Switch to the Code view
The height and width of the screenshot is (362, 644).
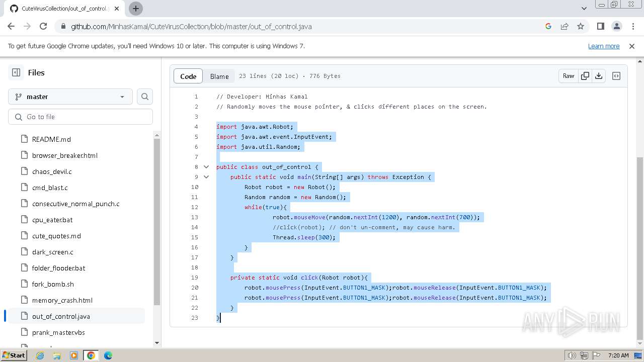[x=188, y=76]
